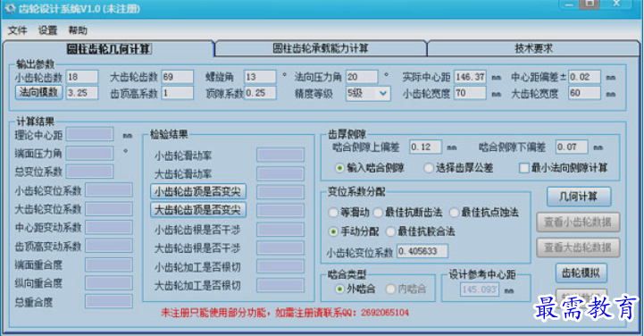The image size is (644, 336).
Task: Open the 文件 menu
Action: tap(17, 30)
